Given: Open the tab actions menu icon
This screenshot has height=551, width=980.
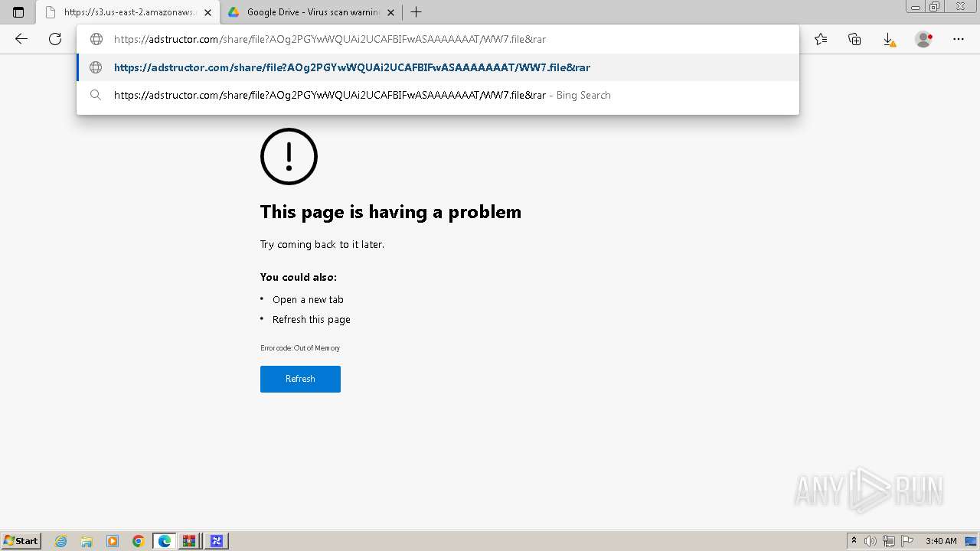Looking at the screenshot, I should pyautogui.click(x=18, y=12).
